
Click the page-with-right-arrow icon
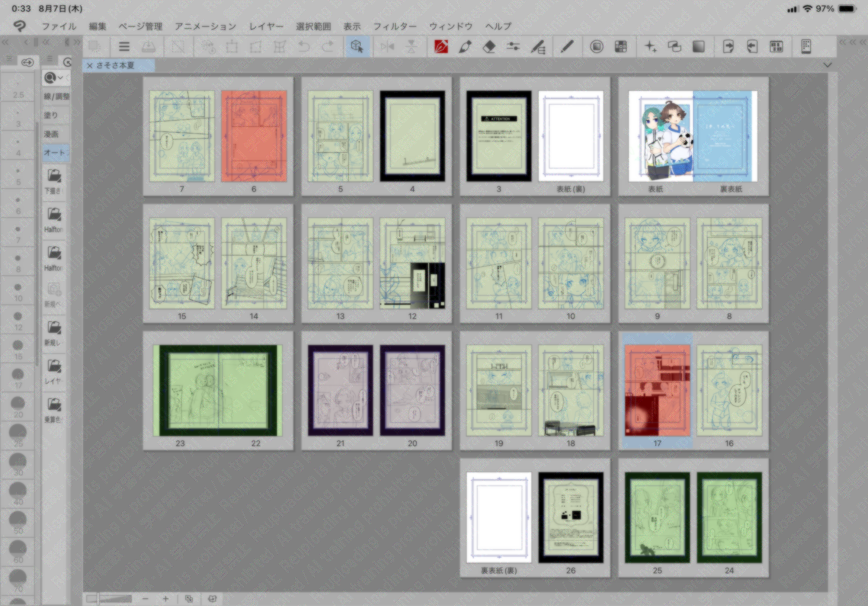click(728, 47)
